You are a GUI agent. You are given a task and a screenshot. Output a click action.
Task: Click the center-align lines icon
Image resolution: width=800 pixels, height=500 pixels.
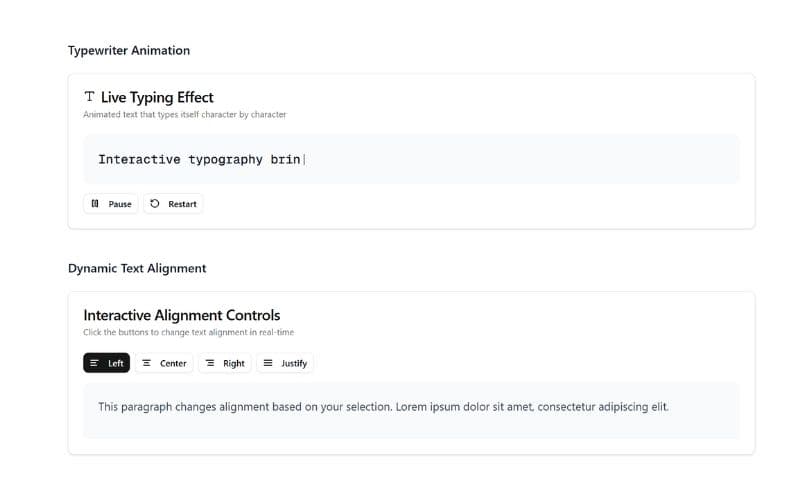click(x=147, y=363)
